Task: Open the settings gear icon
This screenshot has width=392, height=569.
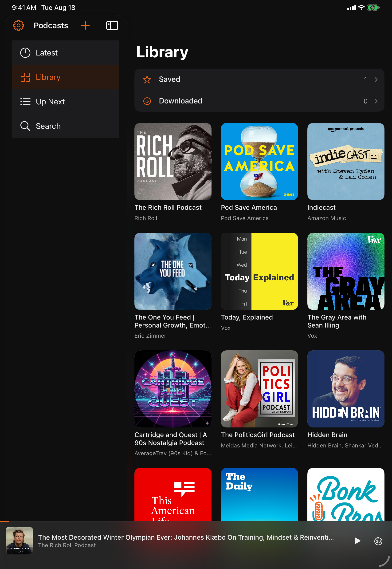Action: (x=18, y=25)
